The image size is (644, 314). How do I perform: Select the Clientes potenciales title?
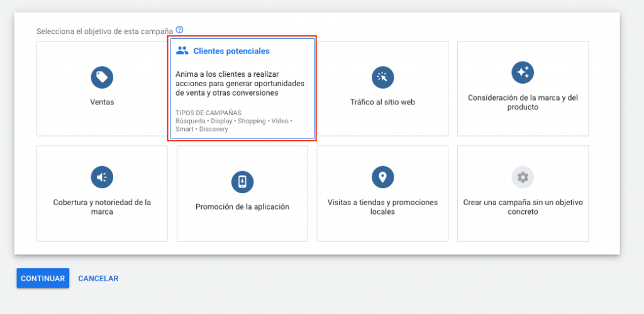[x=231, y=51]
